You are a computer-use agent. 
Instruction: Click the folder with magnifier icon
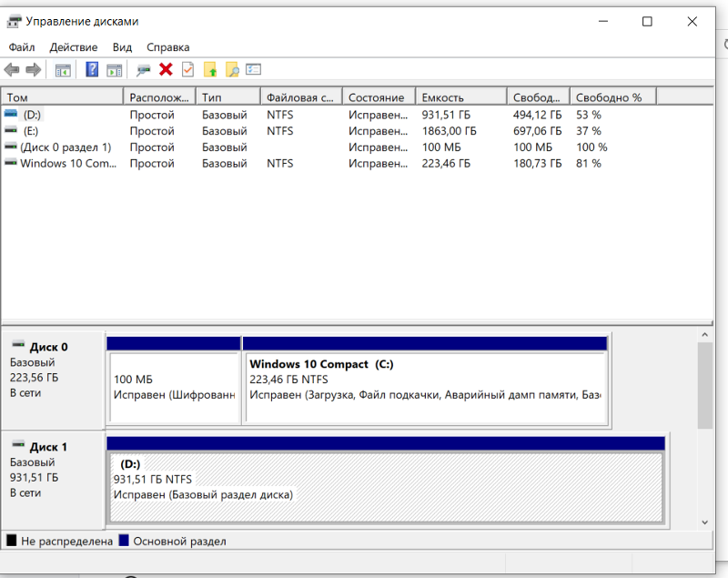point(232,70)
